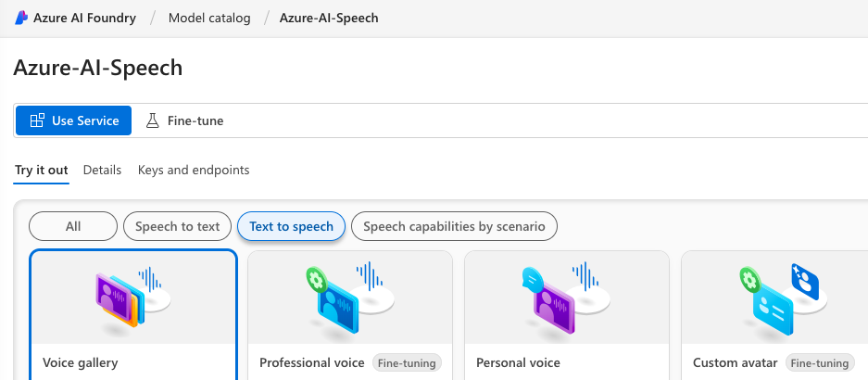Screen dimensions: 868x380
Task: Select the Speech to text filter
Action: (x=177, y=226)
